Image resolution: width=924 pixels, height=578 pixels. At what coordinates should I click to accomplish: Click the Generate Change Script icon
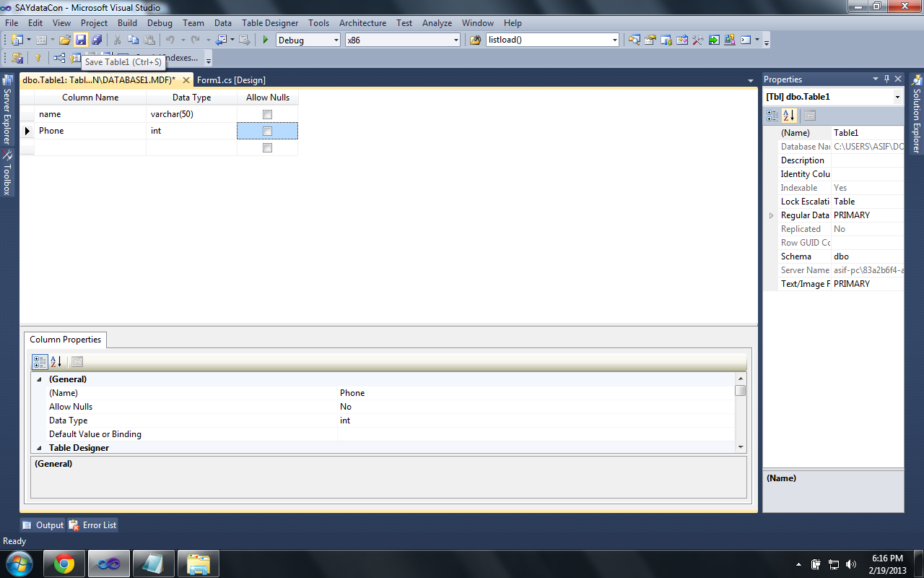(17, 58)
